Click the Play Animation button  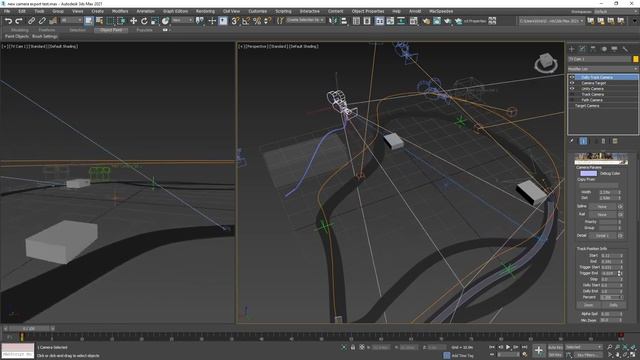508,347
